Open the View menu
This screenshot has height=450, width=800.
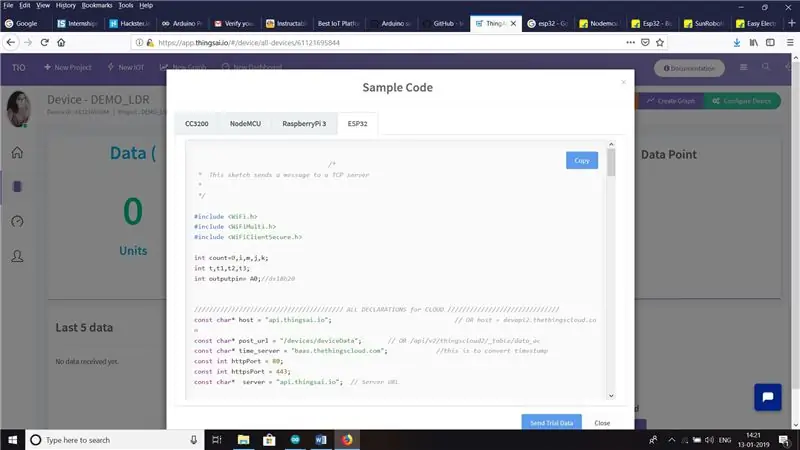43,5
